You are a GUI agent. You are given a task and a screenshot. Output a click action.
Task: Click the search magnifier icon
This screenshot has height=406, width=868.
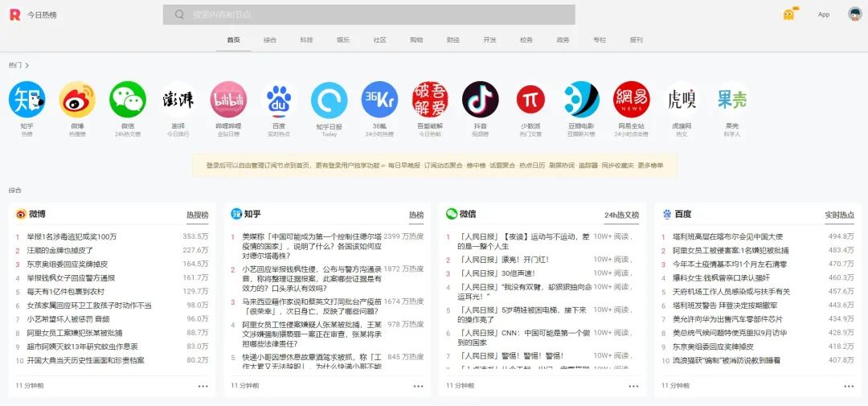(179, 14)
